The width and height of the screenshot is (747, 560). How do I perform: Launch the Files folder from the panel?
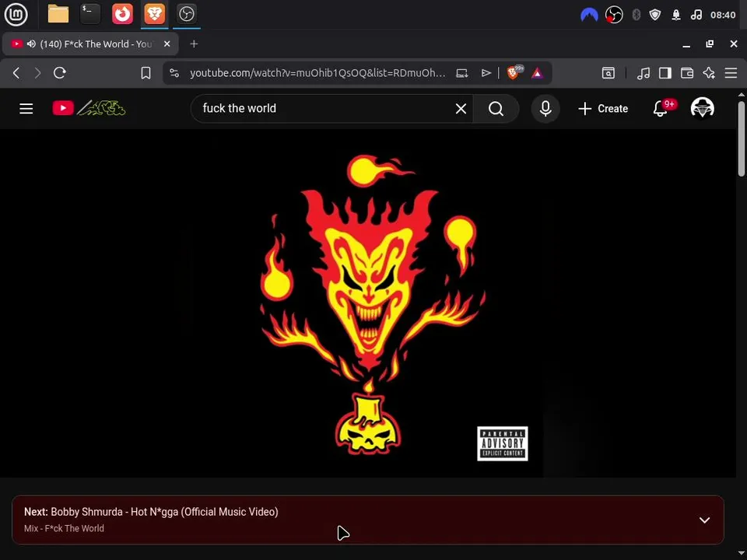pyautogui.click(x=58, y=14)
